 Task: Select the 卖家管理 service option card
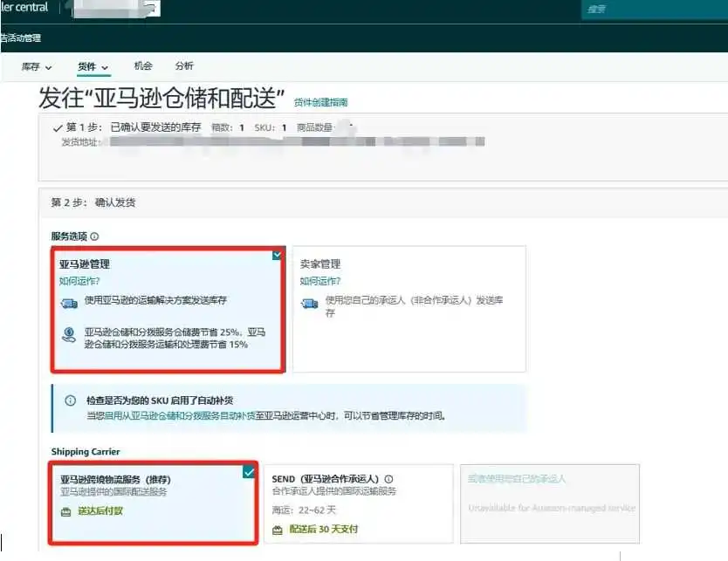pyautogui.click(x=409, y=309)
